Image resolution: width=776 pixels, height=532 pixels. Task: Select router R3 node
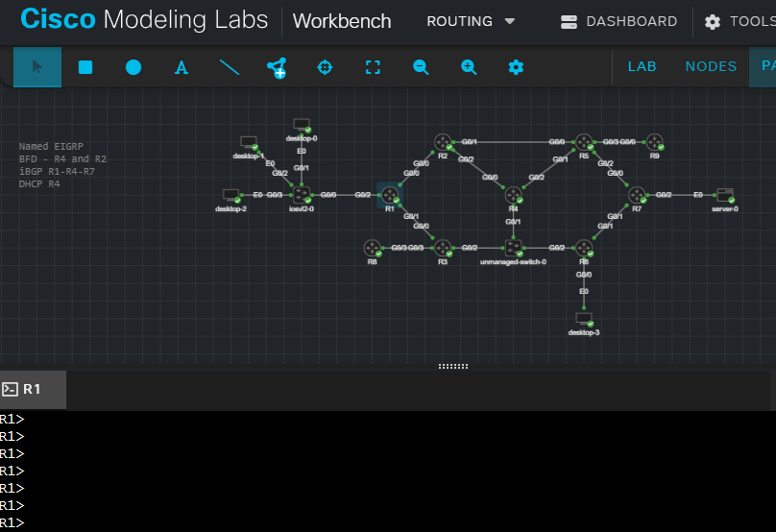(443, 248)
